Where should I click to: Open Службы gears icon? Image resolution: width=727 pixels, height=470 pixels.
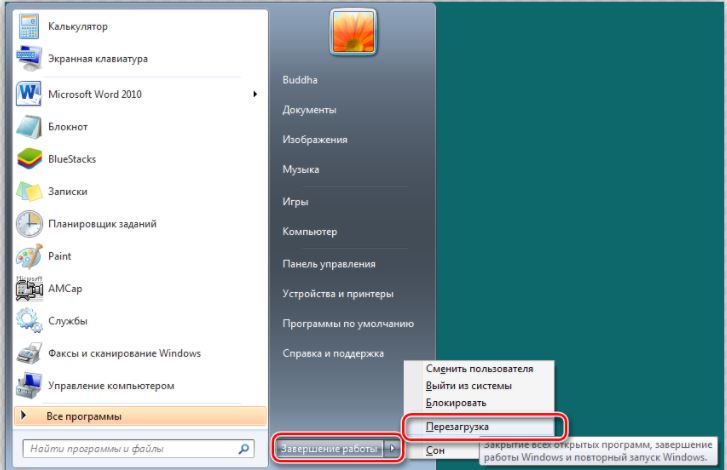pos(29,320)
